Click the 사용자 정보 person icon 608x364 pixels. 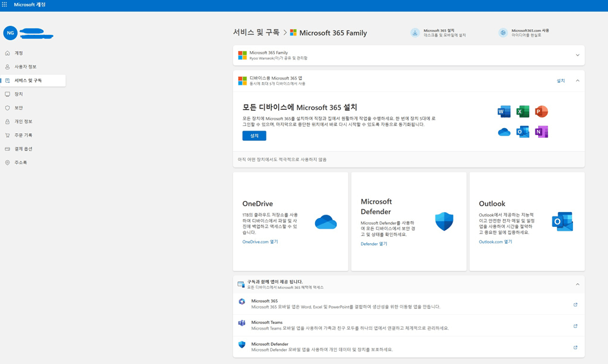coord(7,67)
